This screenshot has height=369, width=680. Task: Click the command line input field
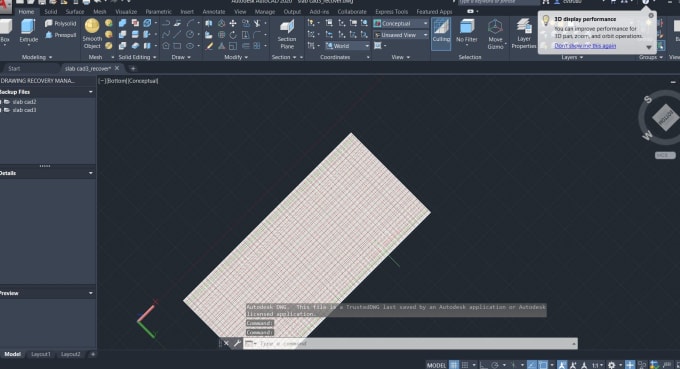click(x=414, y=343)
